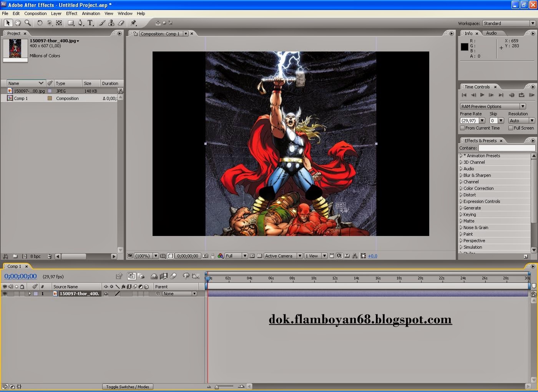The height and width of the screenshot is (392, 538).
Task: Open RAM Preview Options dropdown
Action: [493, 106]
